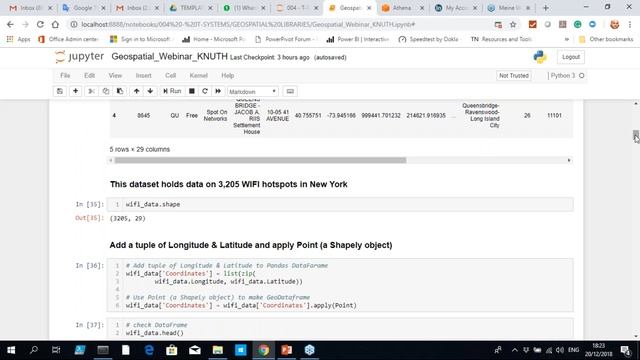Restart kernel and run all icon
Screen dimensions: 640x360
218,91
